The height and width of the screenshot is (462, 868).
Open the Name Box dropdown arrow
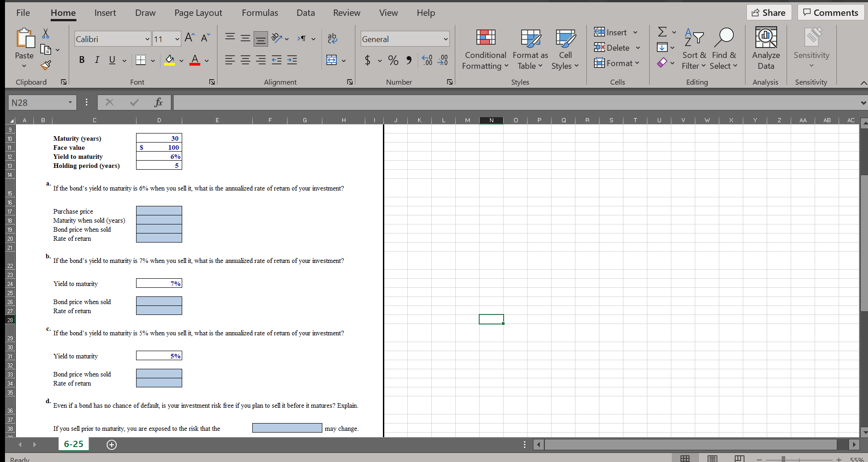[70, 102]
